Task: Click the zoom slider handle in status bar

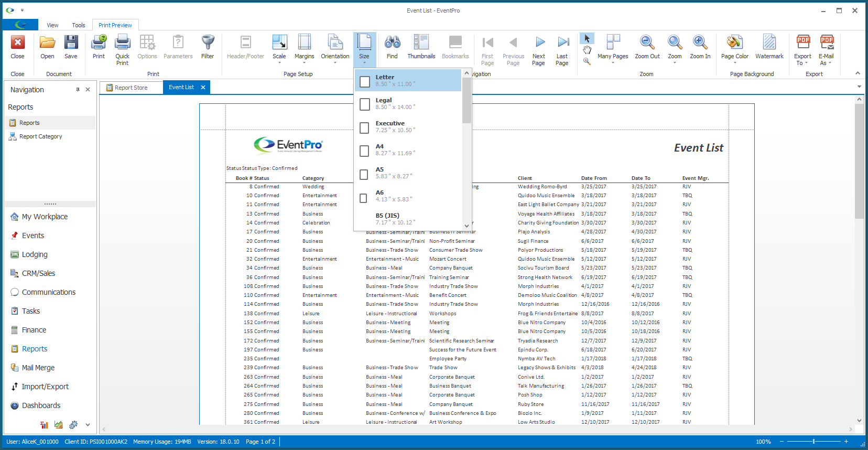Action: click(813, 442)
